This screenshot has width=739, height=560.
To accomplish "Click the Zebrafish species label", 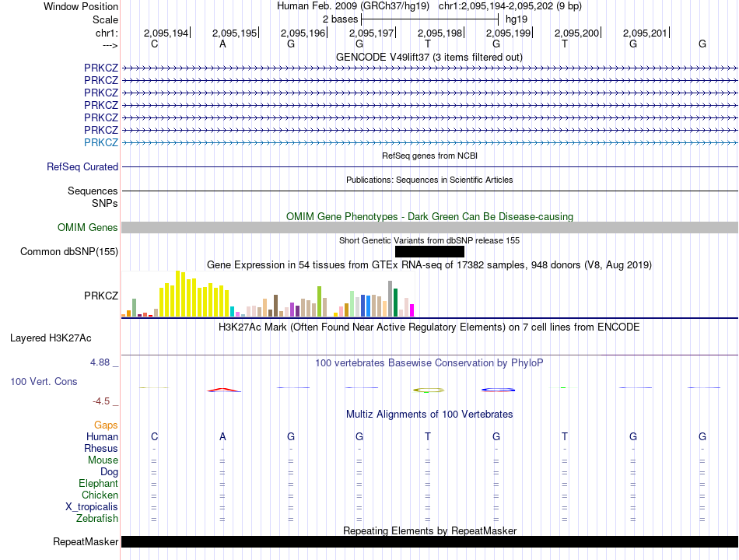I will click(97, 519).
